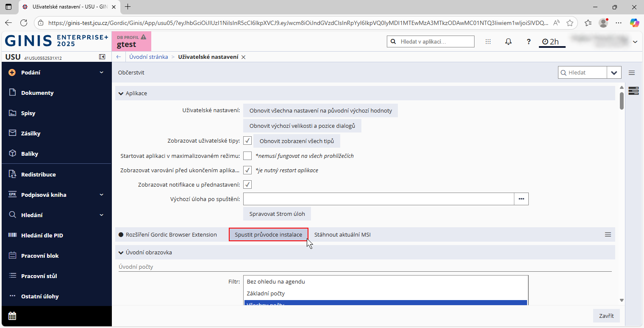Enable start in maximized mode checkbox
Image resolution: width=644 pixels, height=328 pixels.
(247, 156)
